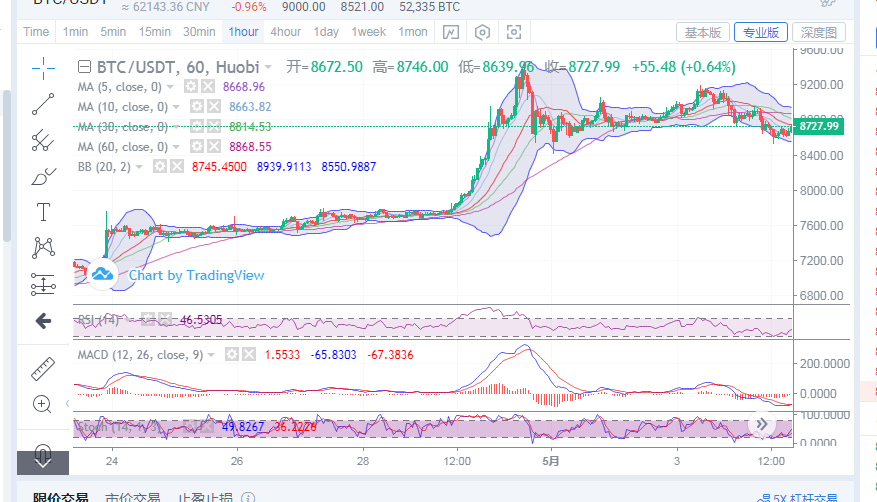This screenshot has height=502, width=877.
Task: Select the ruler measure tool
Action: [43, 369]
